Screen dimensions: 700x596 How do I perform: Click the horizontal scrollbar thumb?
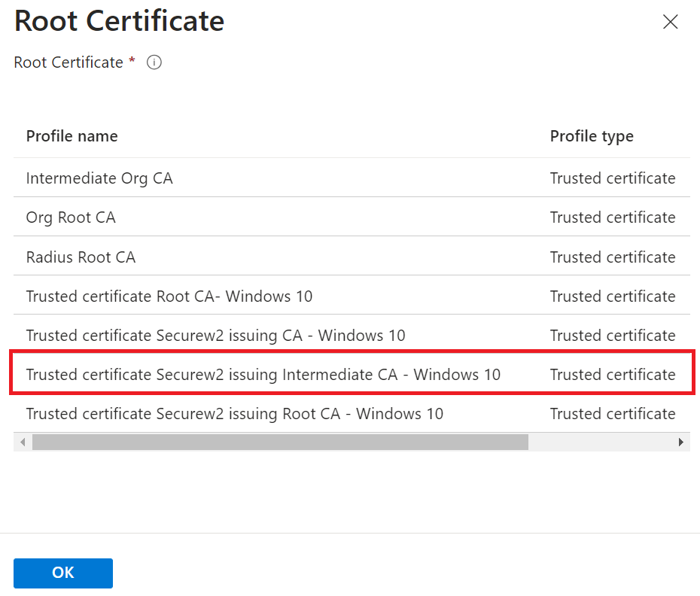point(280,442)
